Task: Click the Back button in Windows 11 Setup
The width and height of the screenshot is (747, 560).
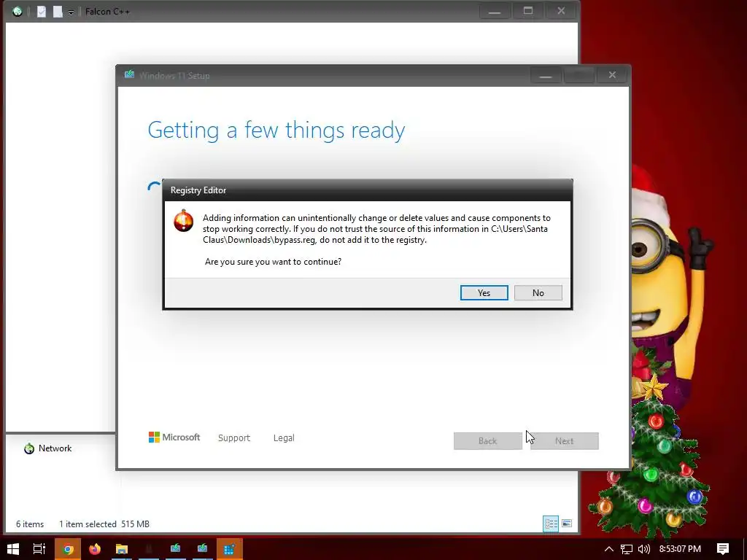Action: [487, 441]
